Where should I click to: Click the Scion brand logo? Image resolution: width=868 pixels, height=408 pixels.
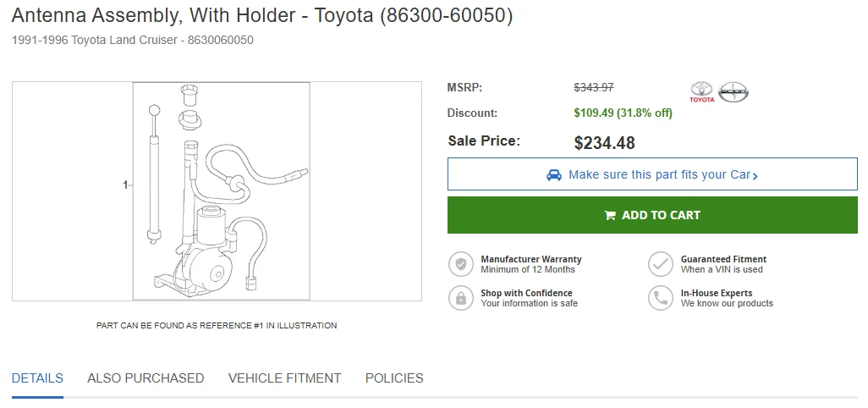click(x=733, y=92)
